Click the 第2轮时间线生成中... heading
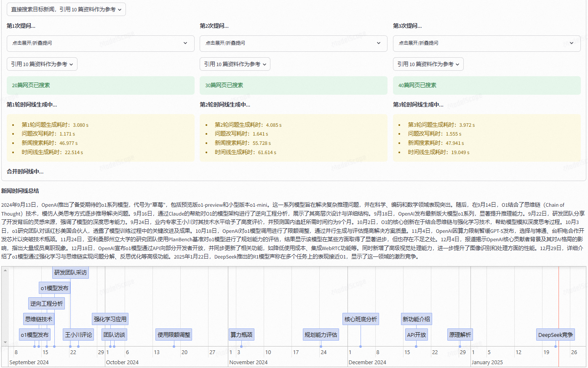 coord(225,104)
